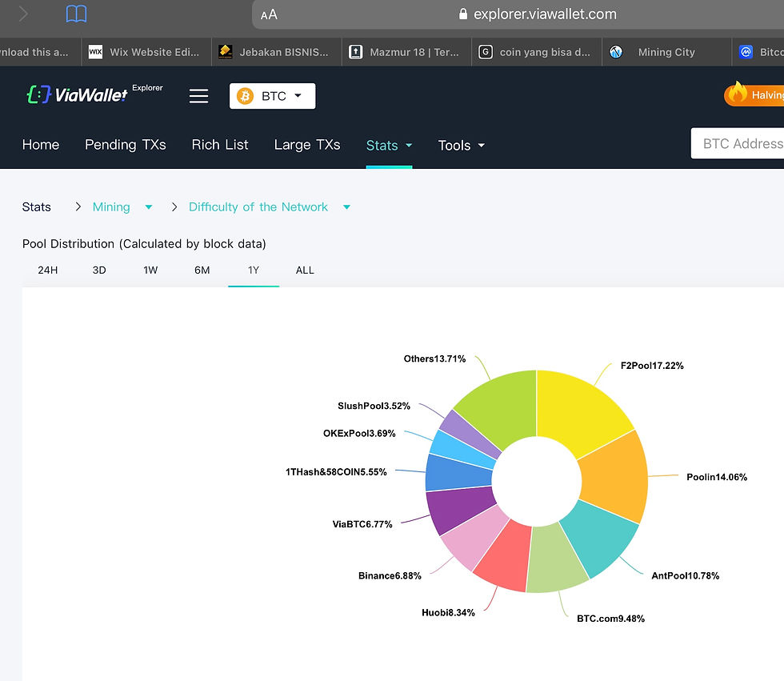Tap the AA reader text size button

[269, 14]
